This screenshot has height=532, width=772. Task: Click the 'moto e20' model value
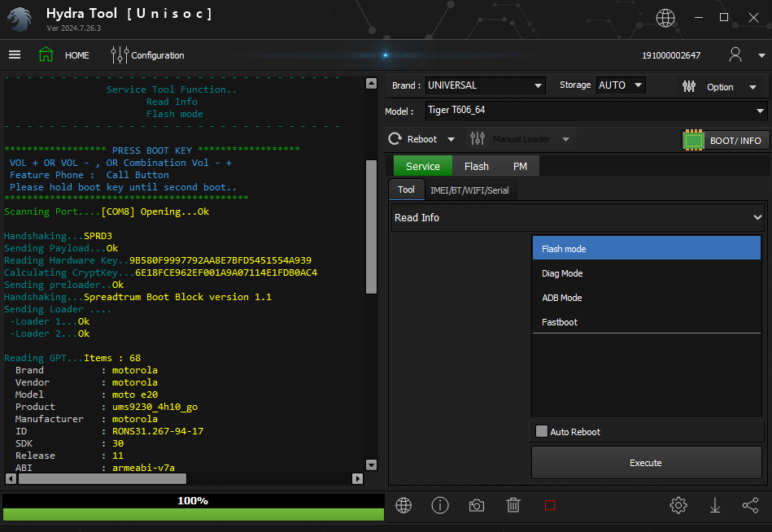pos(135,395)
